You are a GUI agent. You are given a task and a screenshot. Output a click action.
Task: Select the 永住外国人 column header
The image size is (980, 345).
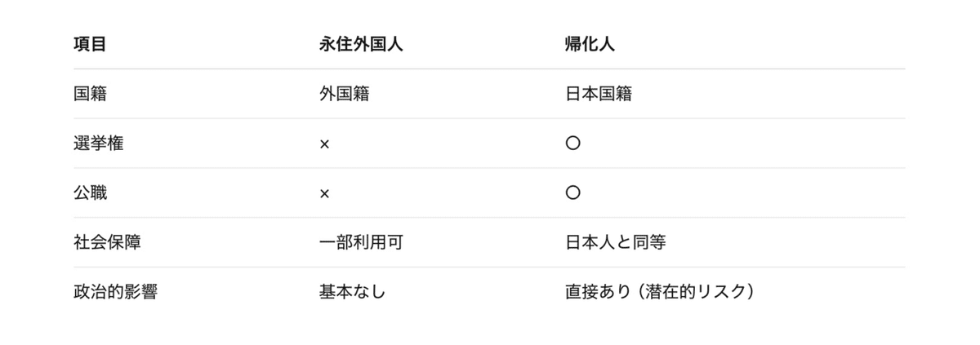click(360, 45)
